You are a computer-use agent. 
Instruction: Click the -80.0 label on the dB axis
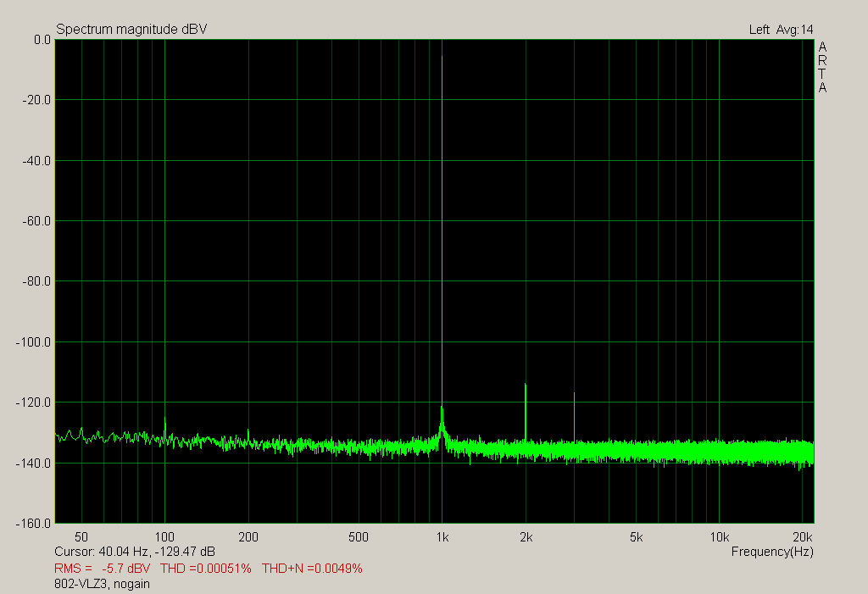(36, 281)
